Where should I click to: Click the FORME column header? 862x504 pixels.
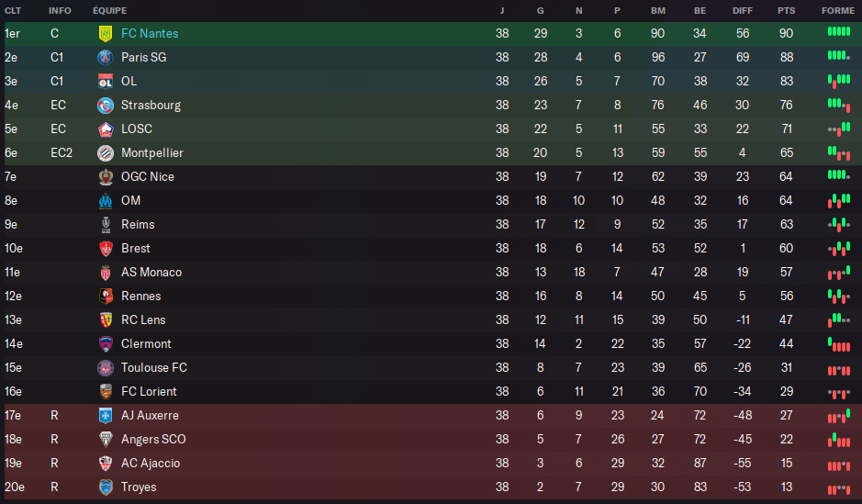837,10
